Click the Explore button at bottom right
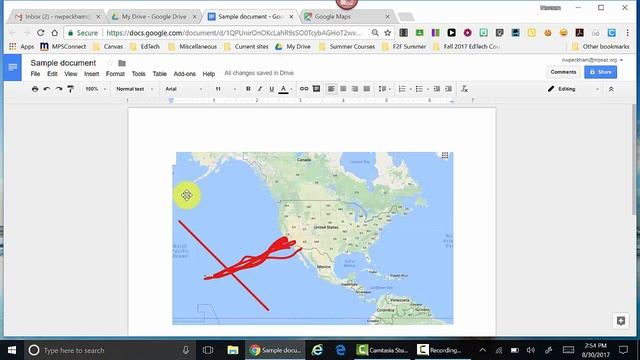Screen dimensions: 640x360 tap(621, 321)
